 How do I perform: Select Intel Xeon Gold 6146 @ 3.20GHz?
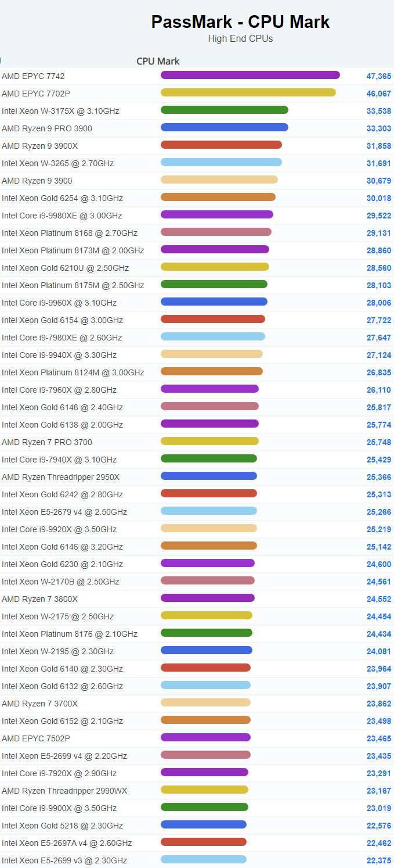(x=62, y=547)
